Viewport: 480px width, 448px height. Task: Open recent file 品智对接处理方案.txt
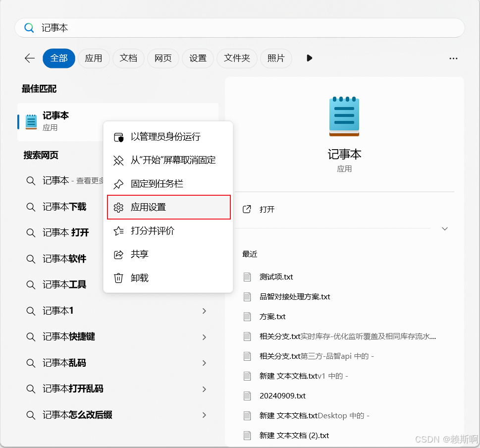click(295, 297)
